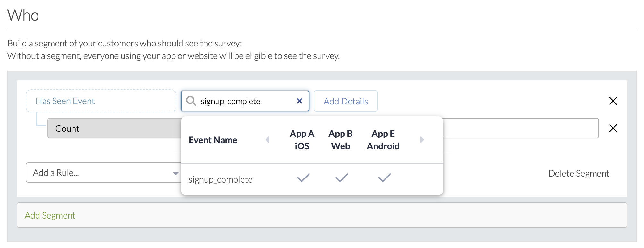Click the search magnifier icon
The image size is (644, 248).
click(191, 101)
